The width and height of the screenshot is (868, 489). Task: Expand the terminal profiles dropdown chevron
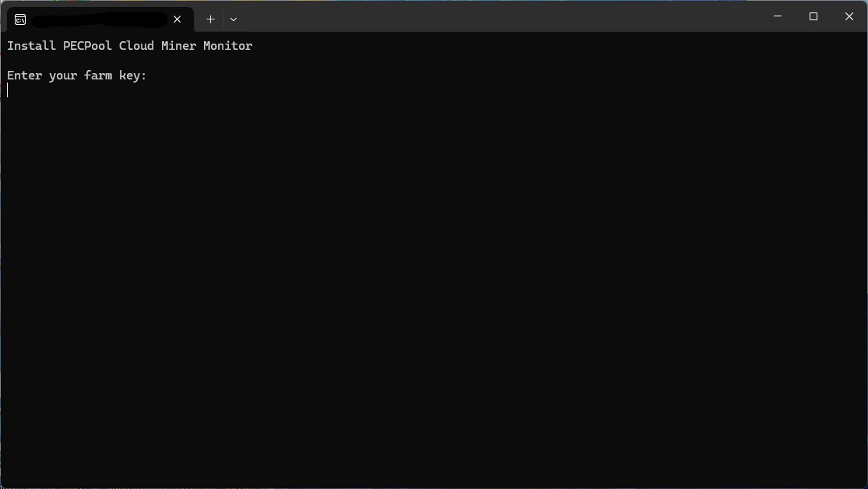click(234, 19)
